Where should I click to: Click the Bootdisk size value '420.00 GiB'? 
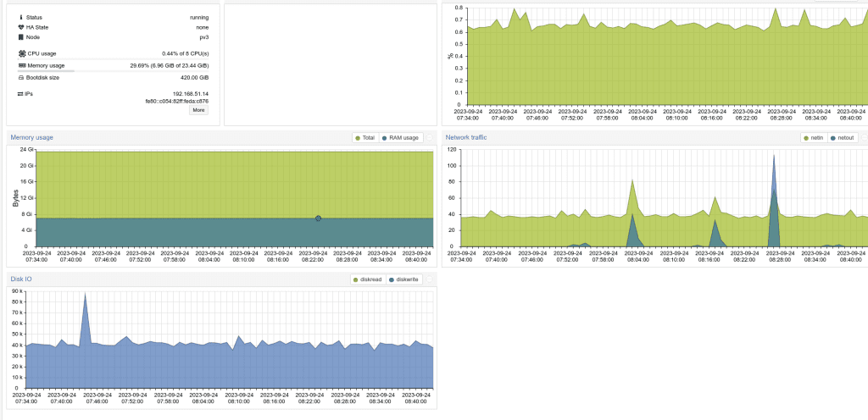tap(194, 77)
